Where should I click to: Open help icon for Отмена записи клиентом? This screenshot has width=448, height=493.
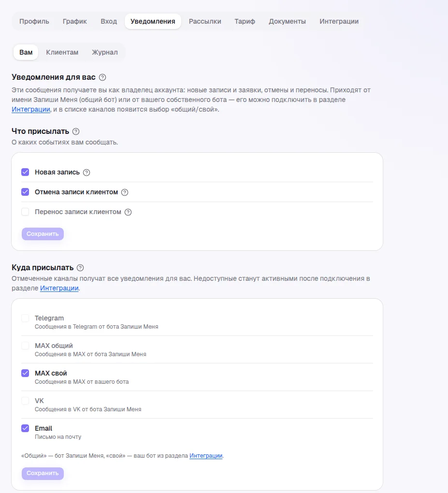coord(125,192)
